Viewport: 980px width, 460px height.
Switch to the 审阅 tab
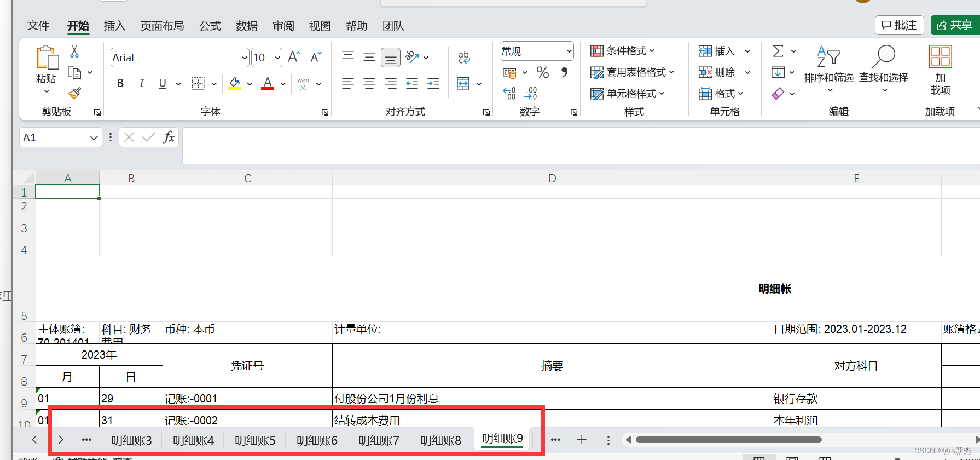(283, 26)
